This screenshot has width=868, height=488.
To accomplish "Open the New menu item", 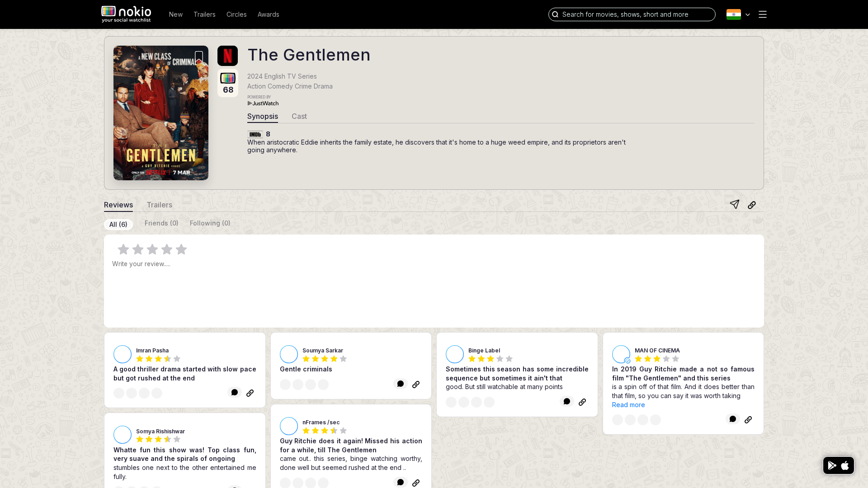I will coord(176,14).
